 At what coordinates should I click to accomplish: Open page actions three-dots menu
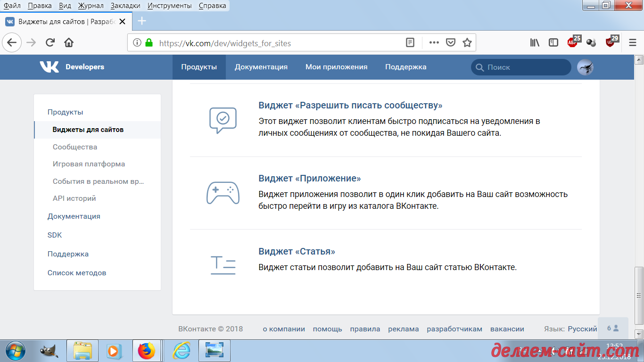[434, 42]
